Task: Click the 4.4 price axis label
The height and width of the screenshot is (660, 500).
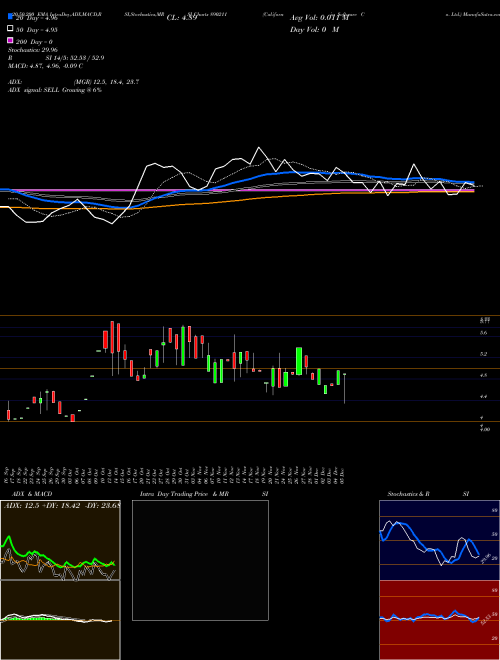Action: click(484, 396)
